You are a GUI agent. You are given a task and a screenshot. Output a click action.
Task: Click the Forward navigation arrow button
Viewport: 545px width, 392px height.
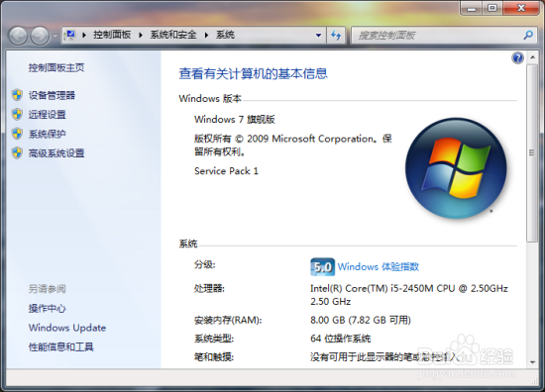tap(40, 36)
